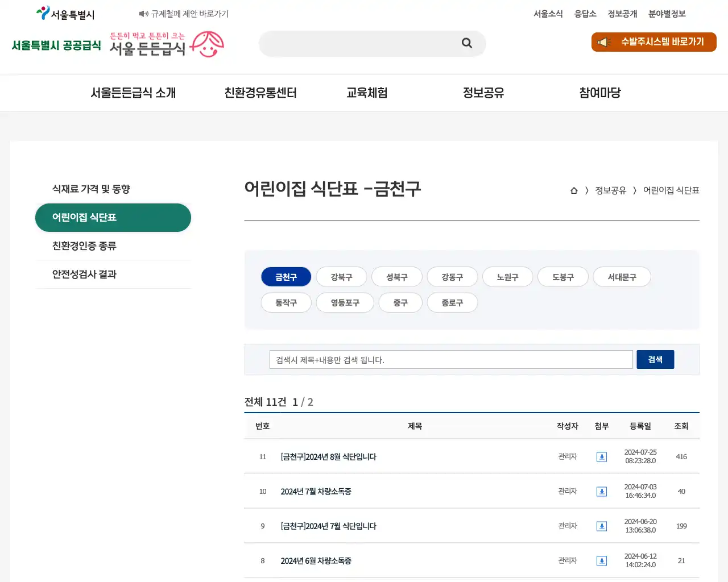Download the [금천구]2024년 7월 식단 attachment
This screenshot has width=728, height=582.
pos(601,526)
